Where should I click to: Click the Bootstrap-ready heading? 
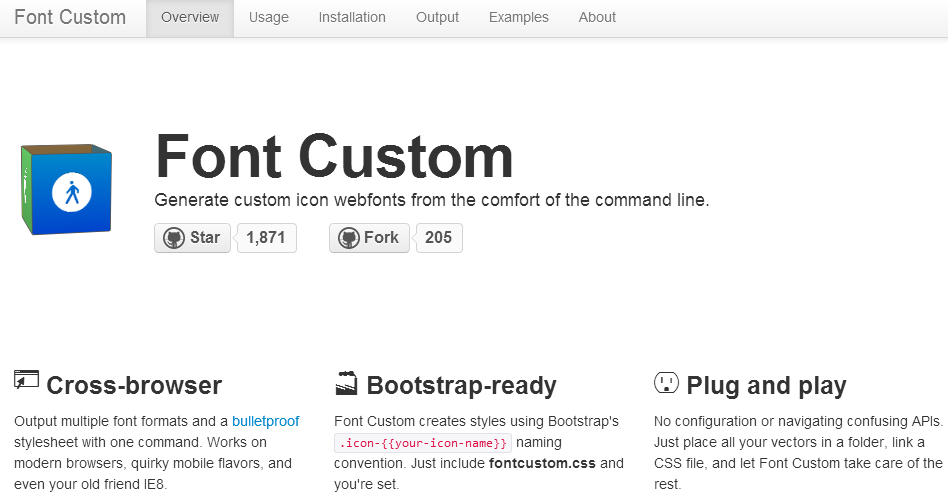click(x=461, y=386)
